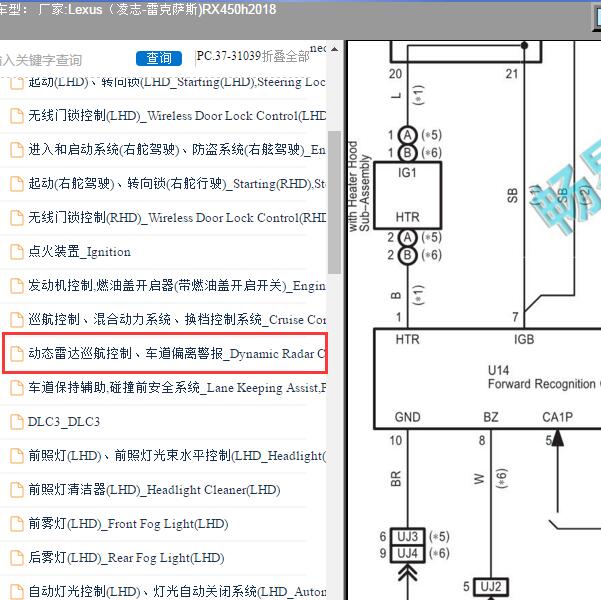
Task: Click the CA1P terminal label in diagram
Action: pyautogui.click(x=557, y=417)
